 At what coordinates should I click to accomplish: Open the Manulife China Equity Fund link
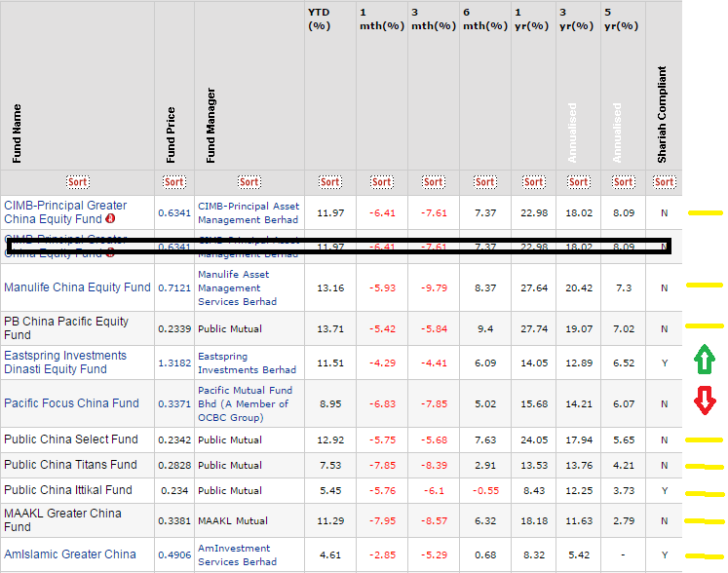(77, 287)
